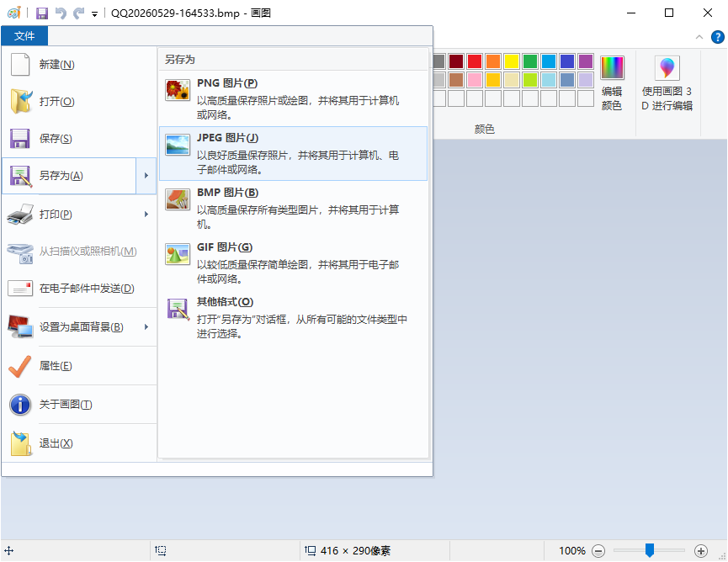Screen dimensions: 728x562
Task: Click the selection size status icon
Action: pyautogui.click(x=161, y=551)
